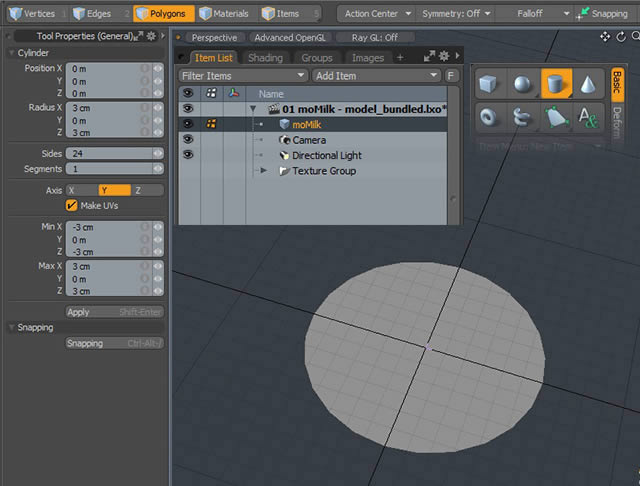
Task: Switch to the Deform vertical tab
Action: pos(617,122)
